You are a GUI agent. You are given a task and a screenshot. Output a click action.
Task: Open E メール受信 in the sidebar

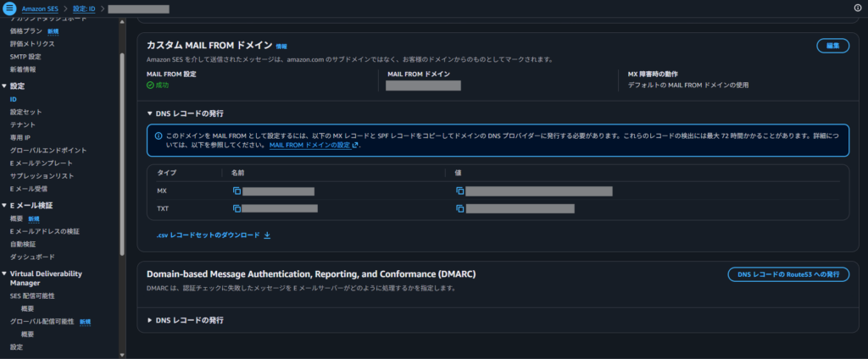click(x=29, y=189)
